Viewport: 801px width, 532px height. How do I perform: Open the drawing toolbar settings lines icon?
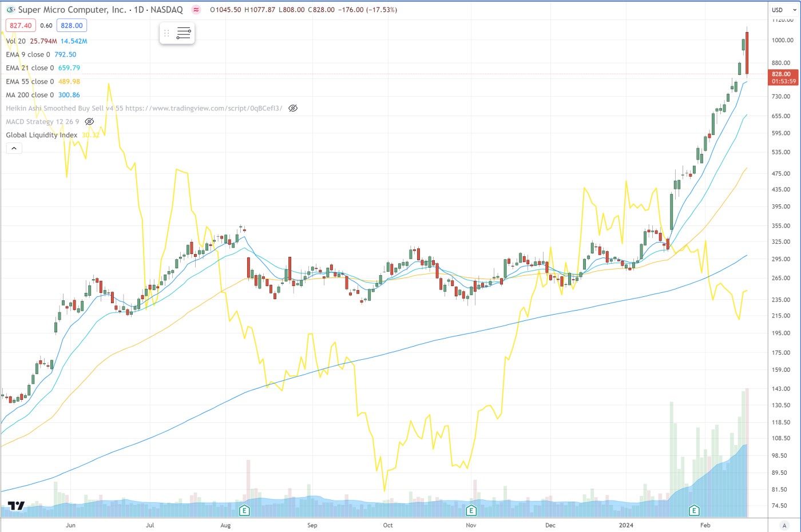(x=184, y=33)
